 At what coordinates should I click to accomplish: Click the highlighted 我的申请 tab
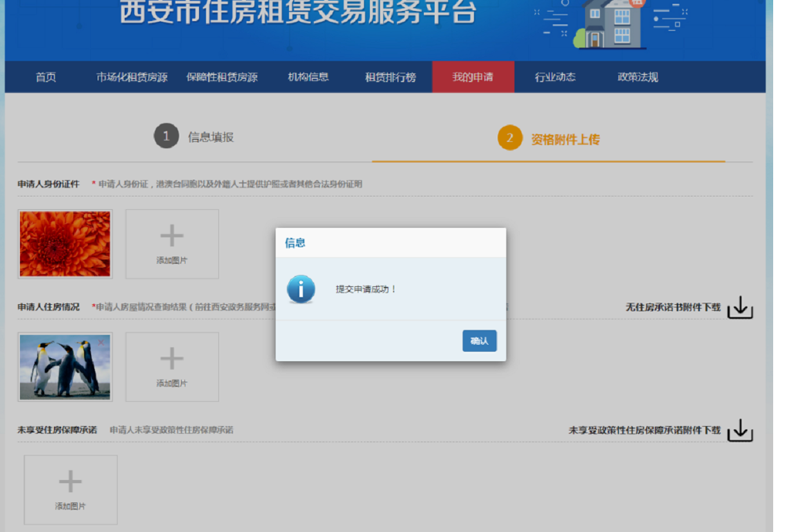click(473, 78)
